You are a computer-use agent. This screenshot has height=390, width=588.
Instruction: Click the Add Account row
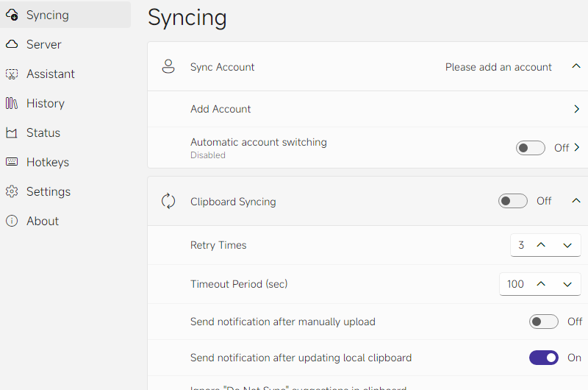(368, 109)
